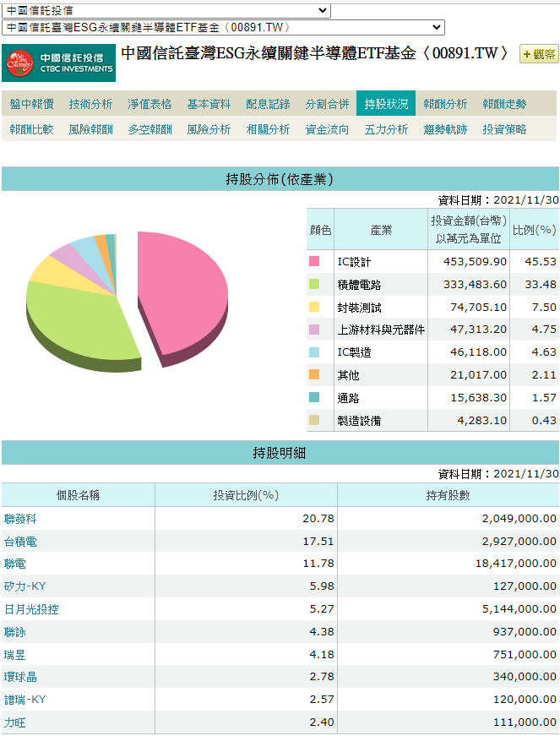
Task: Click the 聯發科 investment ratio 20.78
Action: (318, 519)
